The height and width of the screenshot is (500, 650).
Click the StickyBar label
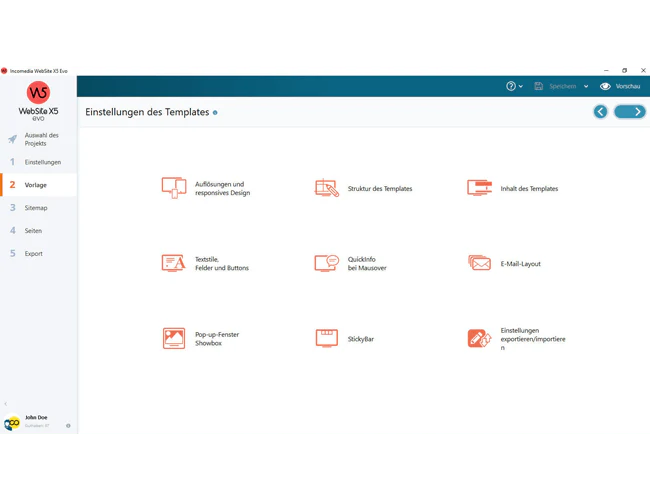361,339
